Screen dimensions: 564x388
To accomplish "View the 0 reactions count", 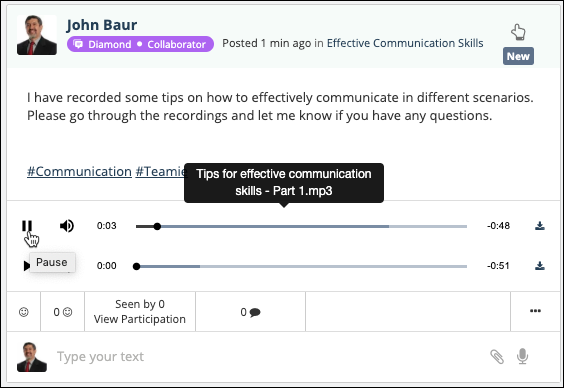I will click(x=63, y=312).
